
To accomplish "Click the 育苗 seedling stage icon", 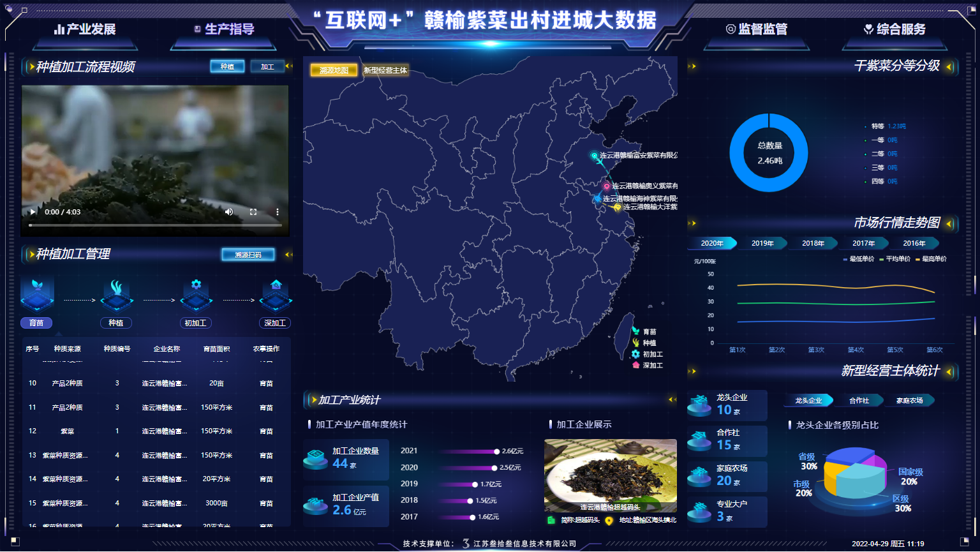I will [37, 294].
